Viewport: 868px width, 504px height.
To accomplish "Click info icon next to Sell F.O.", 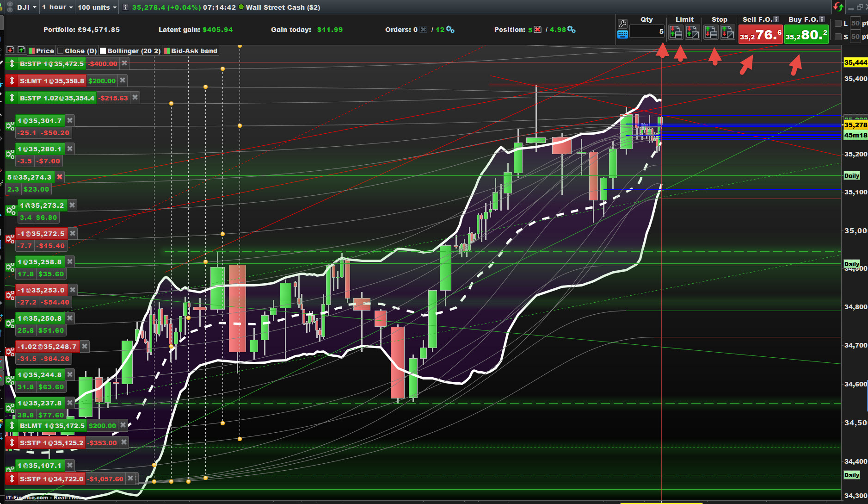I will click(776, 19).
